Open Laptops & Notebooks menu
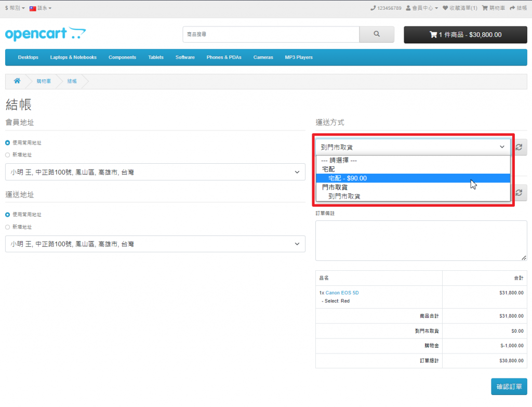The width and height of the screenshot is (532, 407). (73, 57)
